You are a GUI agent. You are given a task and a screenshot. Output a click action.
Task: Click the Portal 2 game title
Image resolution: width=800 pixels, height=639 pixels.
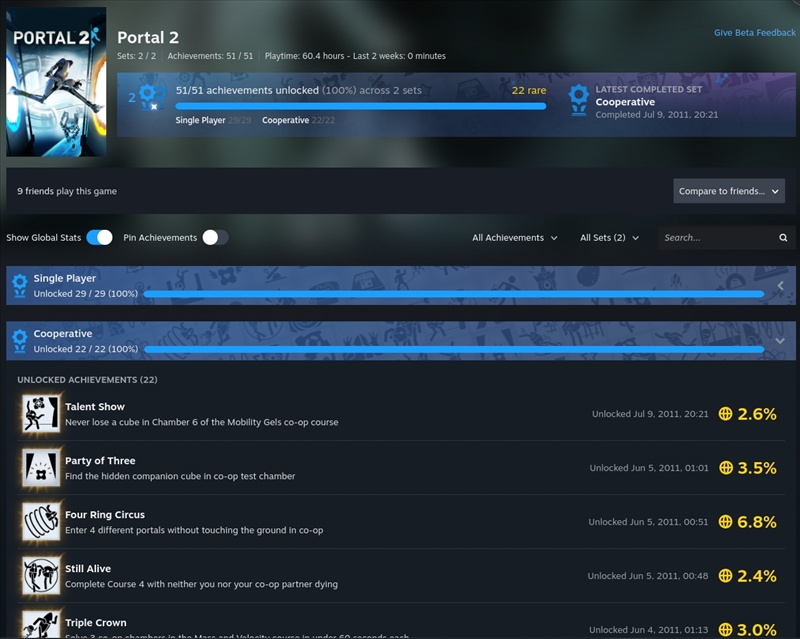point(148,37)
